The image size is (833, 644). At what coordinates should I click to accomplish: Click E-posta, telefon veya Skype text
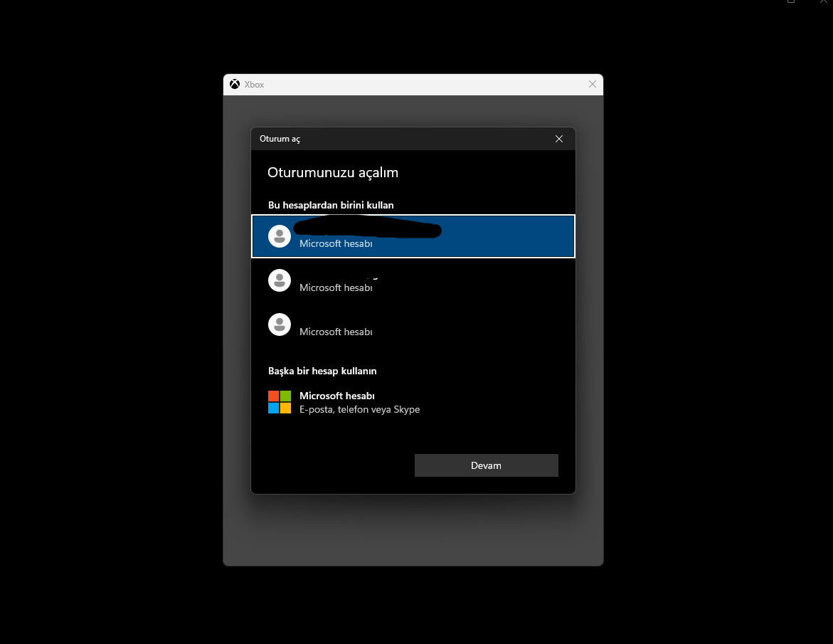coord(360,409)
